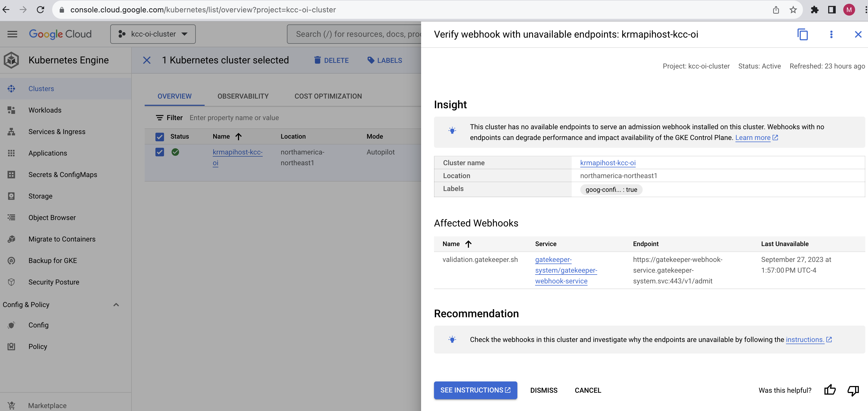Screen dimensions: 868x411
Task: Open the Kubernetes Engine hexagon icon
Action: click(x=11, y=60)
